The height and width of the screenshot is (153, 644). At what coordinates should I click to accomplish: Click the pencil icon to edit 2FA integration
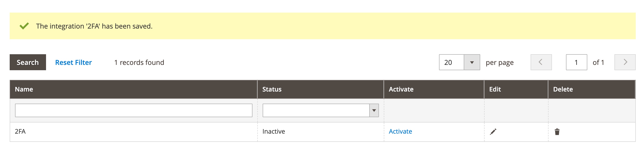493,131
